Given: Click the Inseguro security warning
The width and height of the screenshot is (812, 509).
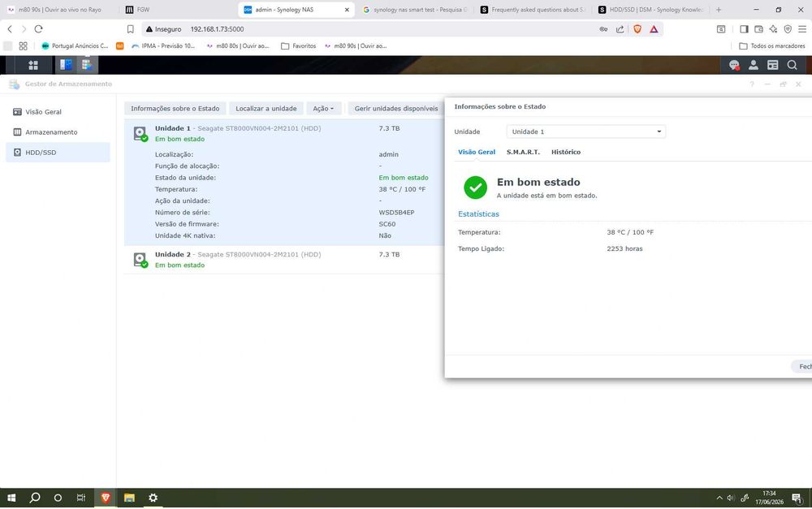Looking at the screenshot, I should (164, 29).
